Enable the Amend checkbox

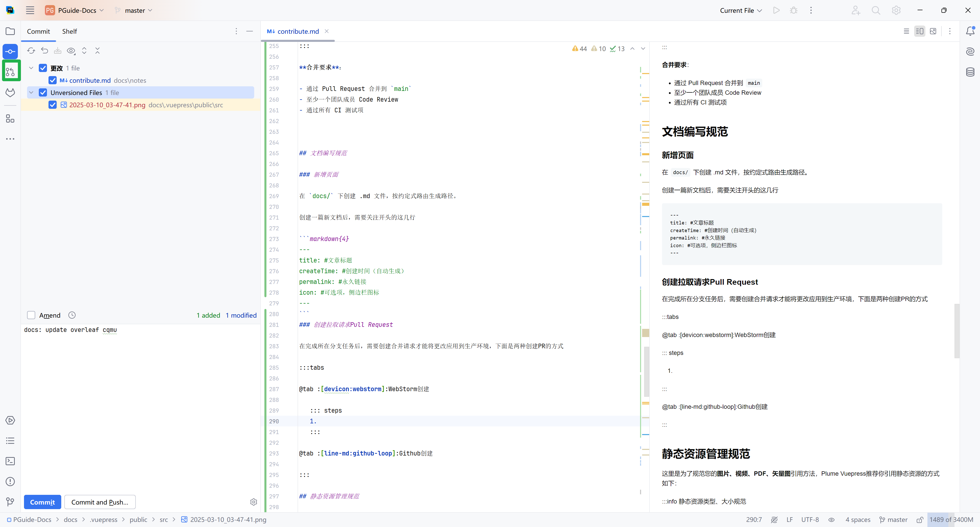[x=31, y=315]
